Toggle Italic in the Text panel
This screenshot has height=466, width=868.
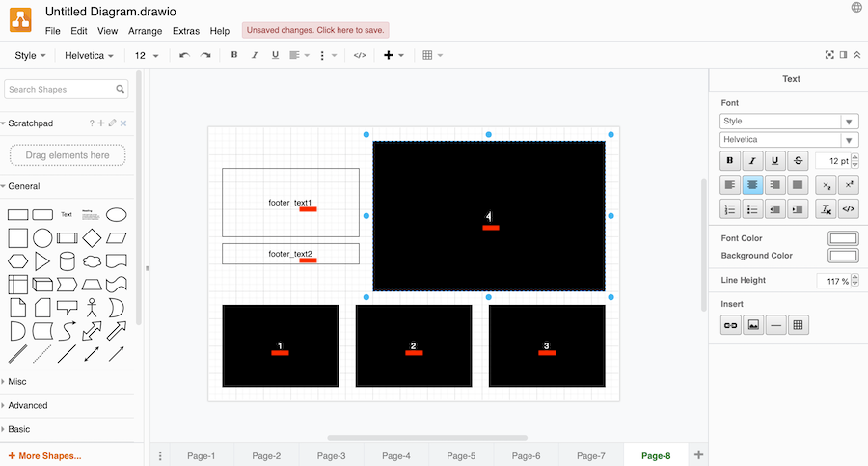pyautogui.click(x=752, y=161)
